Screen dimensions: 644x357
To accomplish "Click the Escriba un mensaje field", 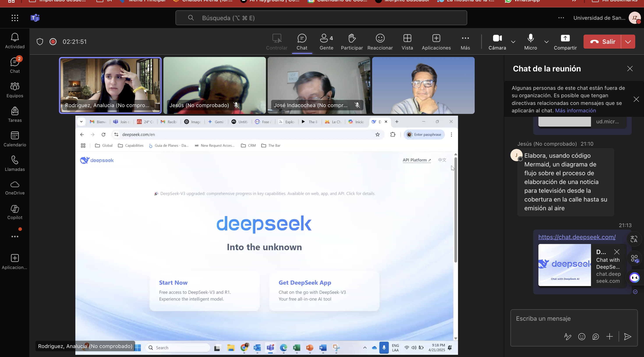I will (574, 318).
